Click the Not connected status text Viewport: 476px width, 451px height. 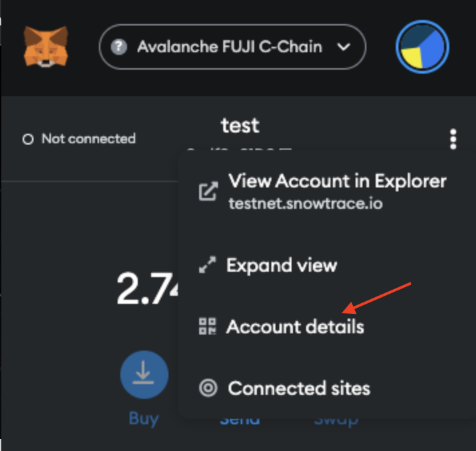click(x=88, y=139)
